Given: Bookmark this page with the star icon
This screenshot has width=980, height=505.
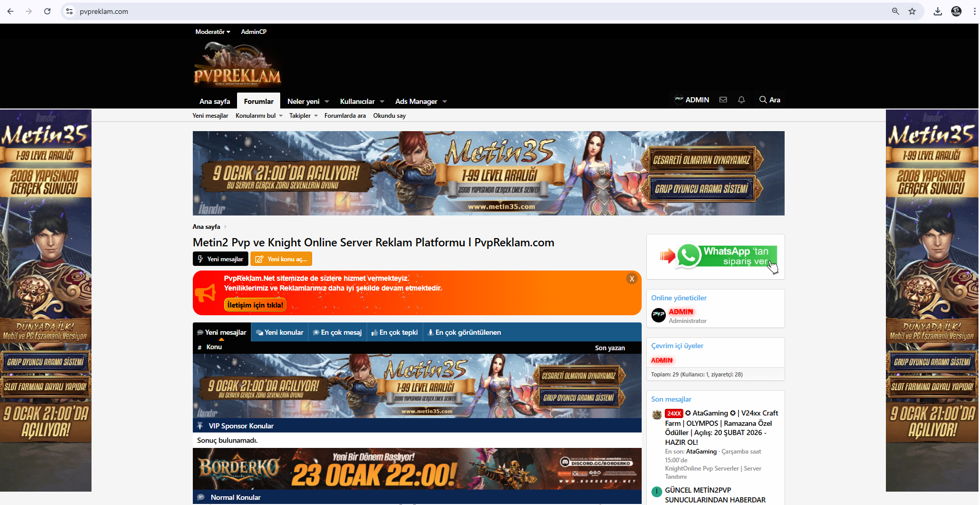Looking at the screenshot, I should 912,11.
